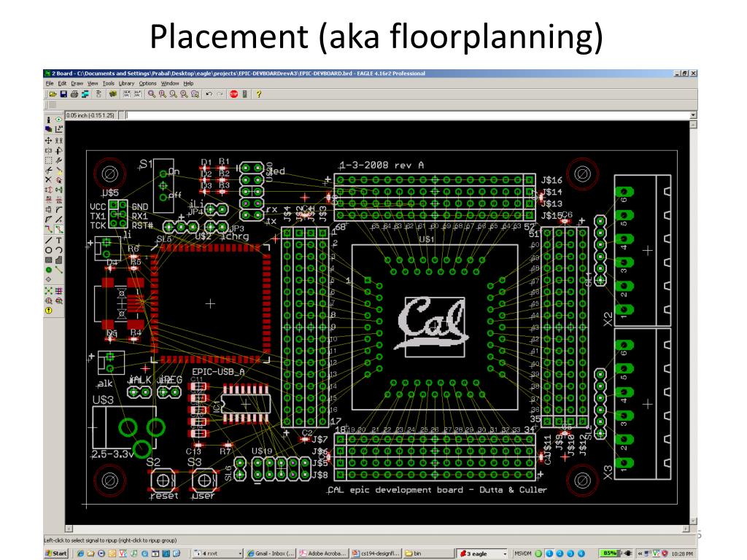Viewport: 747px width, 560px height.
Task: Run the Autorouter tool
Action: [x=58, y=290]
